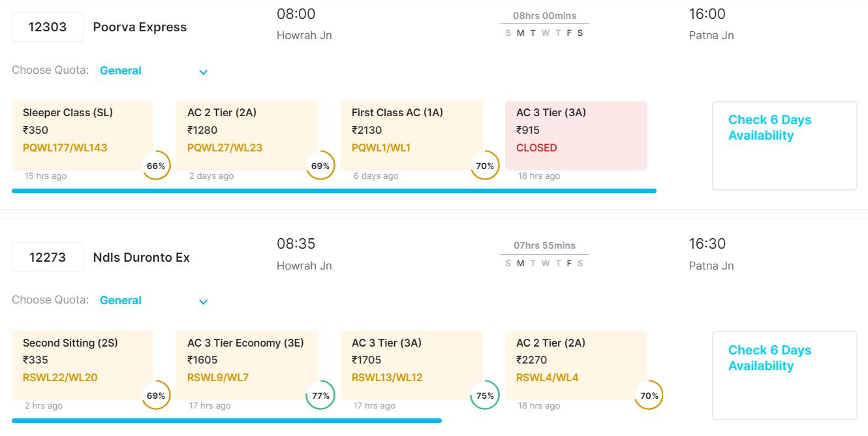Click the 69% prediction circle on Second Sitting
Screen dimensions: 868x436
pos(156,396)
